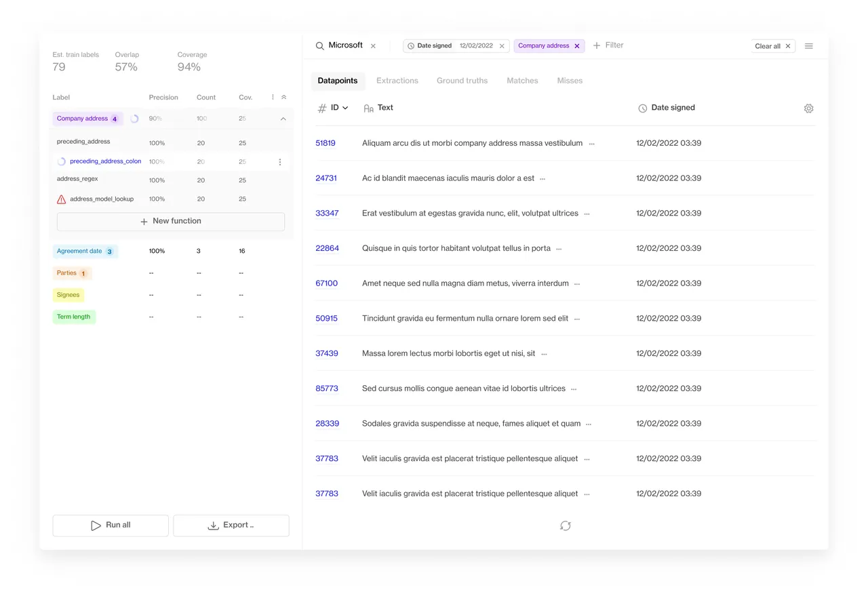This screenshot has height=596, width=868.
Task: Click the refresh icon below the table
Action: 566,525
